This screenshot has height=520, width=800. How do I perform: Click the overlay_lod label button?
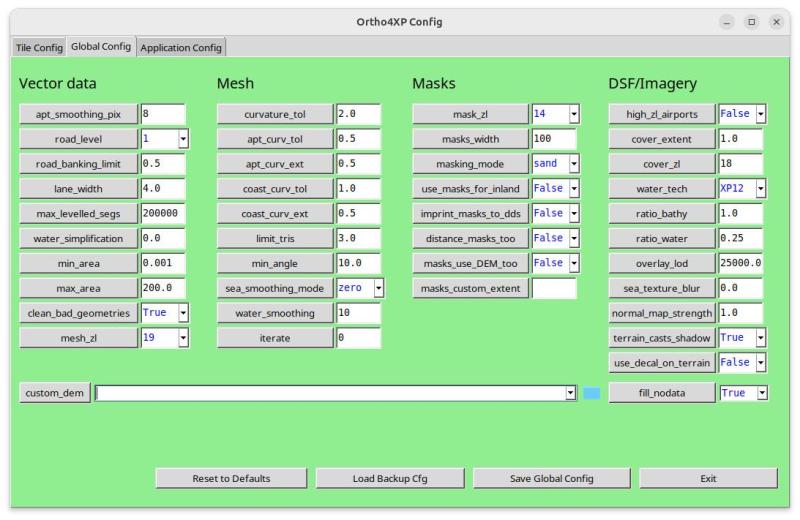pos(662,263)
